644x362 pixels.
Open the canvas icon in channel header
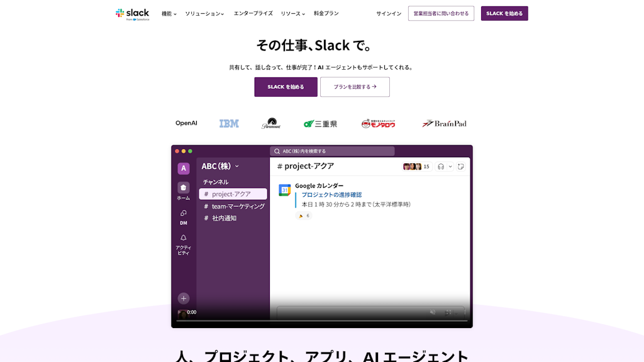(461, 167)
